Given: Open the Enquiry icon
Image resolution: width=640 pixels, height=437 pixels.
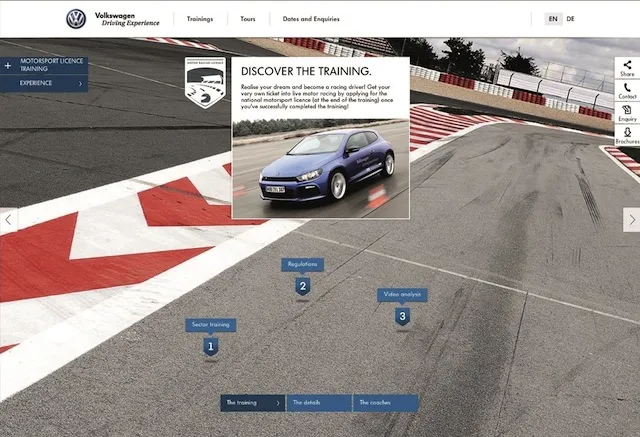Looking at the screenshot, I should coord(627,113).
